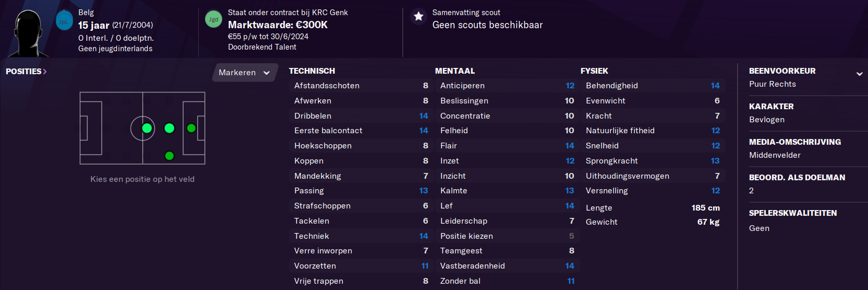Expand the Beenvoorkeur chevron

tap(859, 74)
